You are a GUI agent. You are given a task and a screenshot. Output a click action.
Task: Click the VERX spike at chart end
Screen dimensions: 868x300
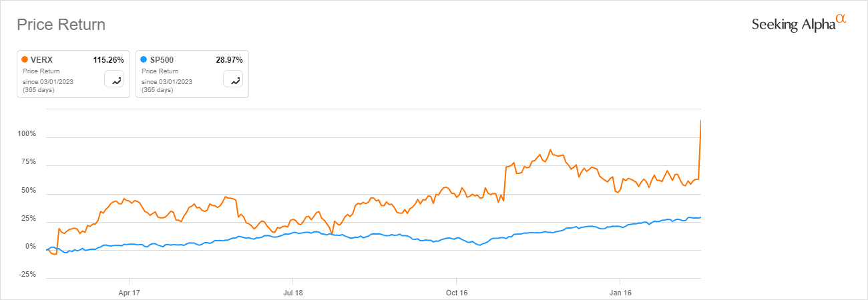tap(700, 133)
